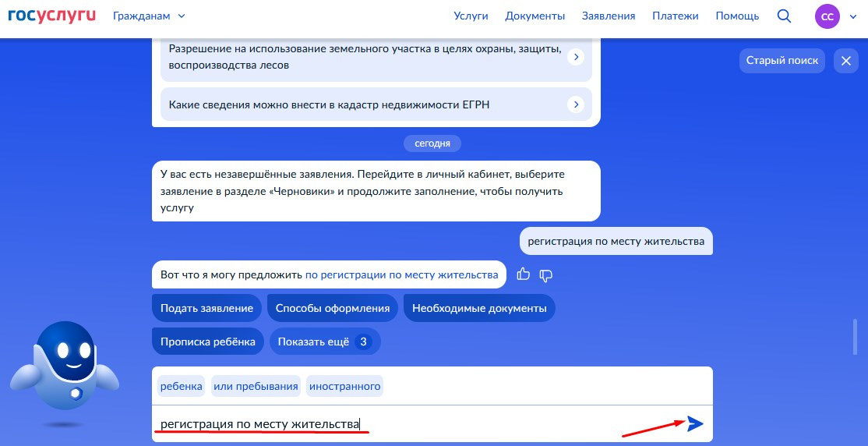The width and height of the screenshot is (868, 446).
Task: Choose the ребенка suggestion chip
Action: tap(181, 386)
